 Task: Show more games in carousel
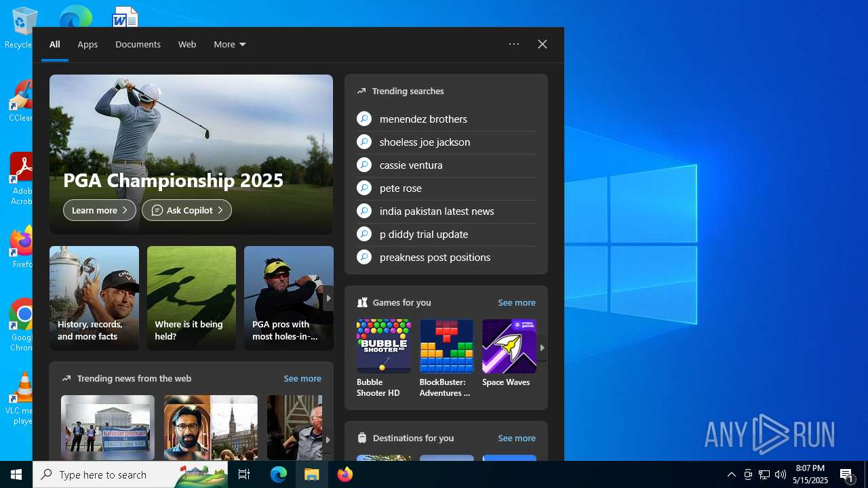(x=542, y=348)
